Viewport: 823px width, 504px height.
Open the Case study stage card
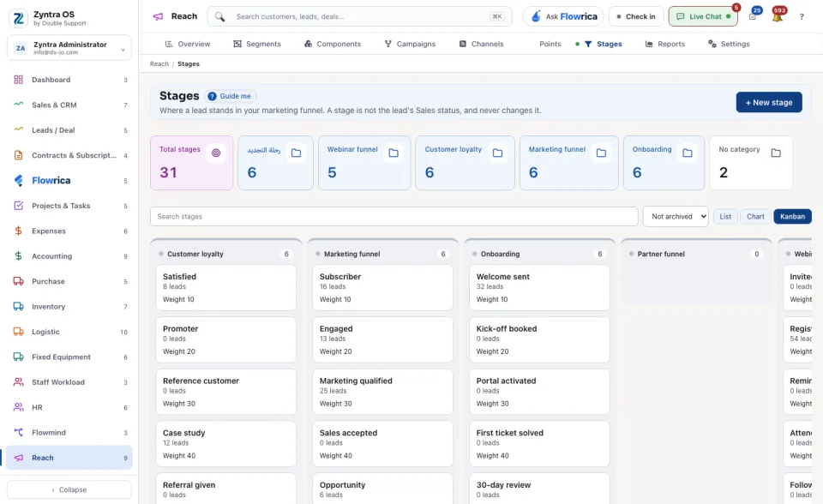(x=226, y=444)
